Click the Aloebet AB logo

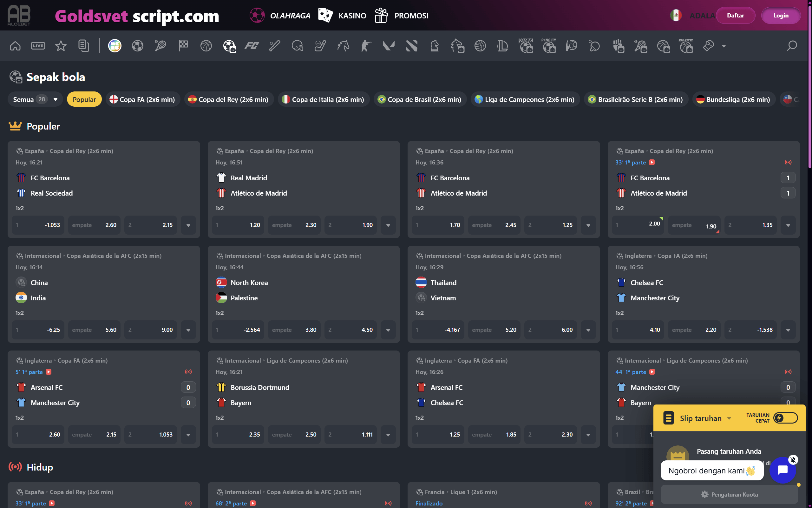(19, 16)
